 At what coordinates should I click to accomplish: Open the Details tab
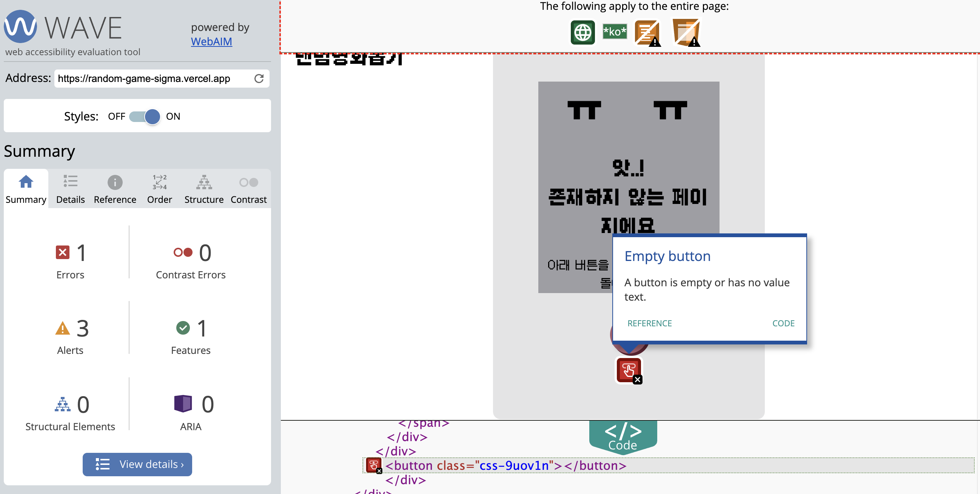pos(70,190)
